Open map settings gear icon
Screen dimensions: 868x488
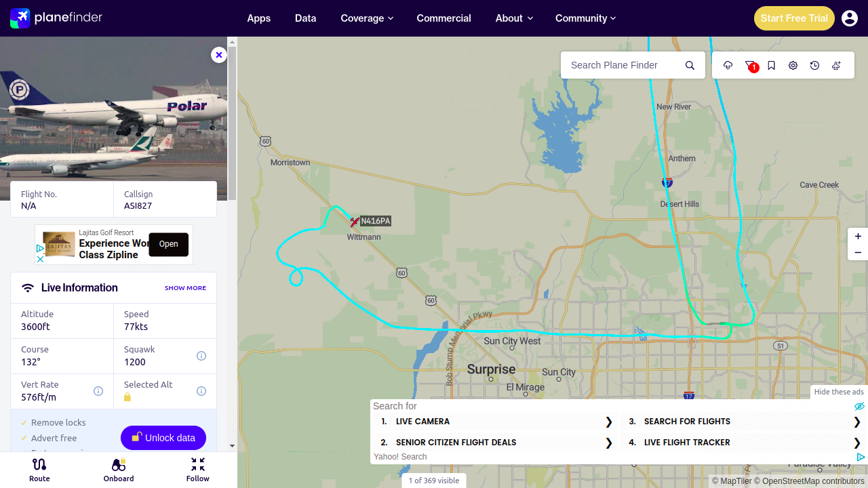(x=793, y=65)
